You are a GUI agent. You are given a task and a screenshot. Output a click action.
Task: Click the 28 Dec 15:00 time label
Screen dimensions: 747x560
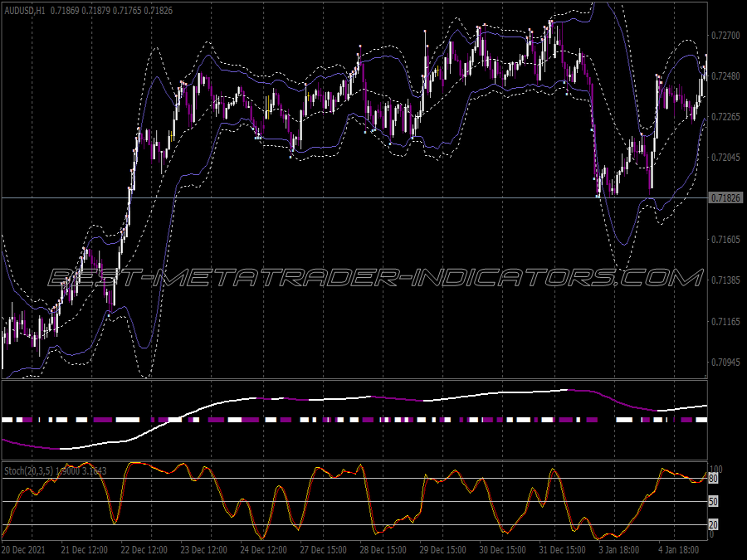383,550
